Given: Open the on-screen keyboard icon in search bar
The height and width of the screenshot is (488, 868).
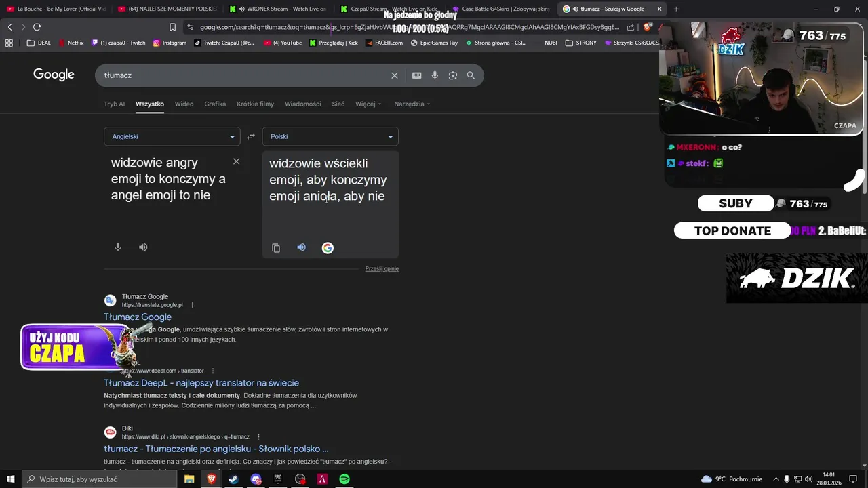Looking at the screenshot, I should coord(416,75).
